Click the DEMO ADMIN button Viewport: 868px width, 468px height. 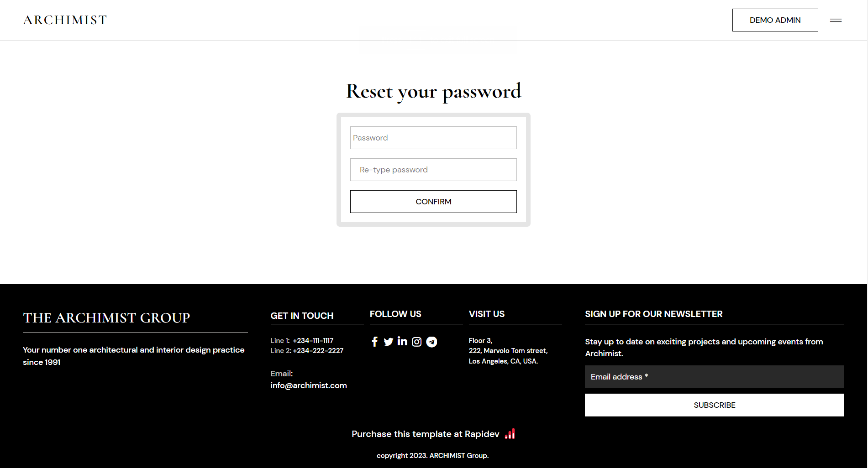coord(775,20)
